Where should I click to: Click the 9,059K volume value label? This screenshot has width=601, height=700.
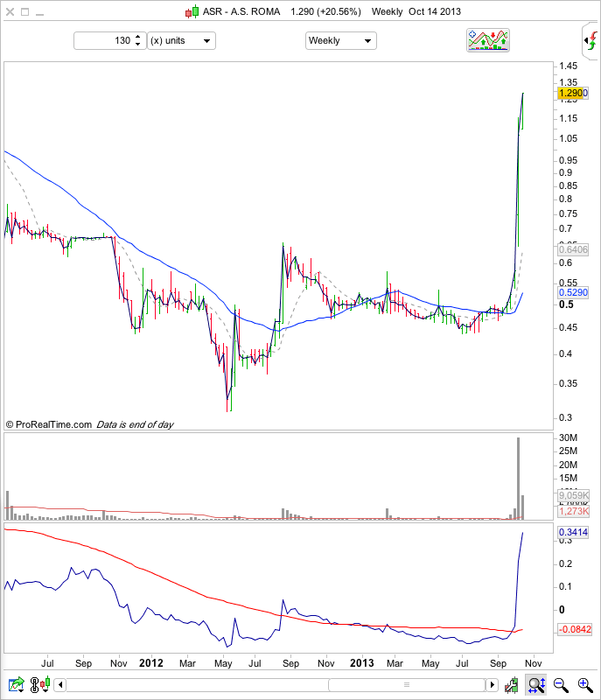[574, 495]
